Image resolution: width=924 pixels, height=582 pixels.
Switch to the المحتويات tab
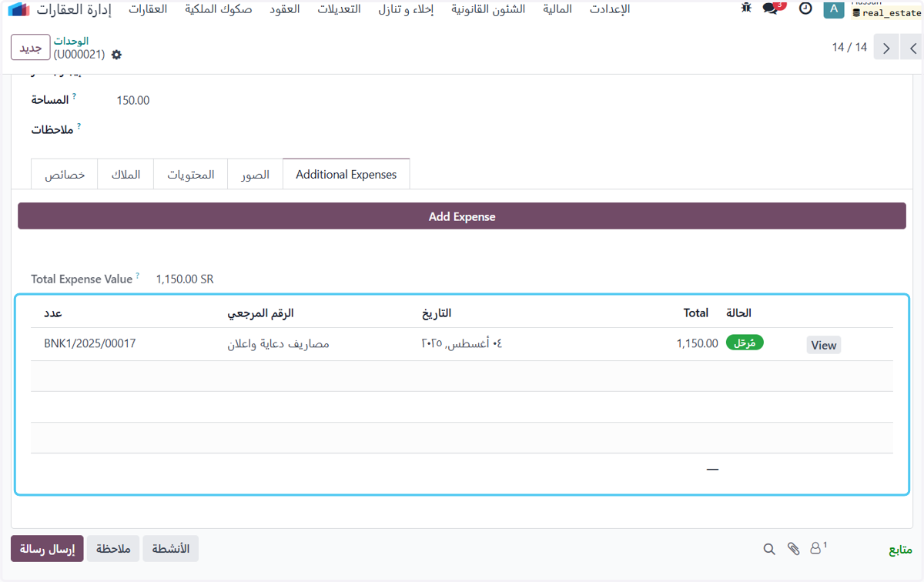click(191, 175)
